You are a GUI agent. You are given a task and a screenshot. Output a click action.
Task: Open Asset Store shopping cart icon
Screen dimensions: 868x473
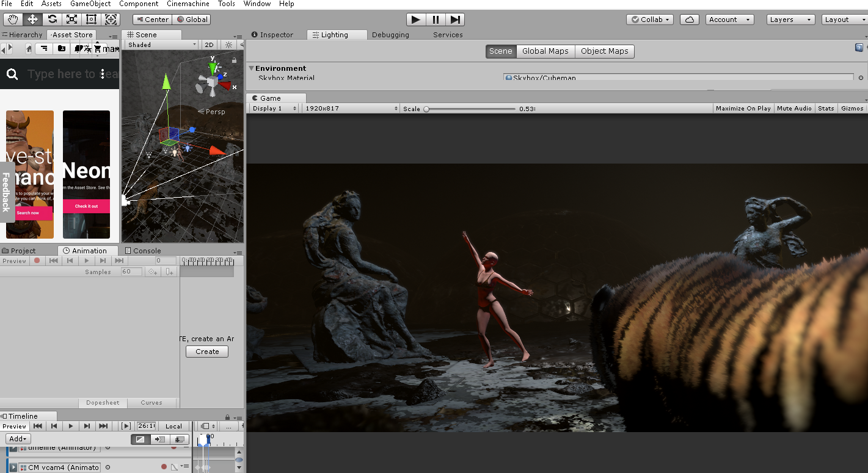pos(97,48)
